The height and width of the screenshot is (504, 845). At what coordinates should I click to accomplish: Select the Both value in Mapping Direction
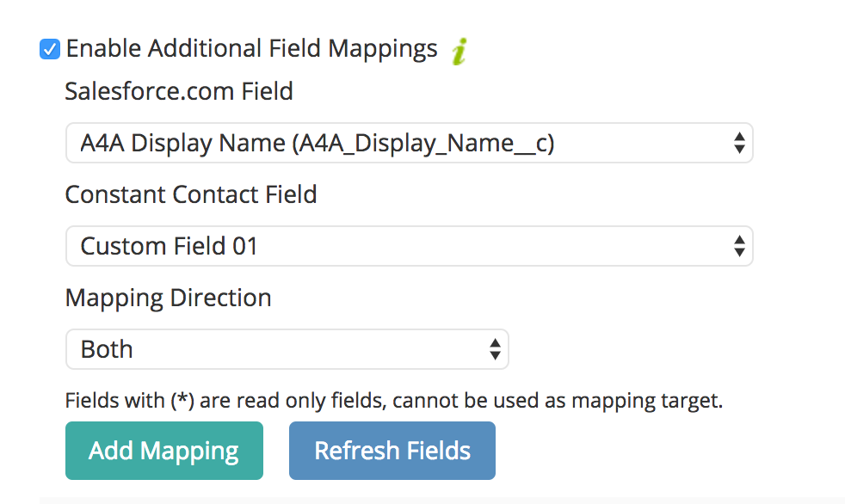[x=107, y=349]
